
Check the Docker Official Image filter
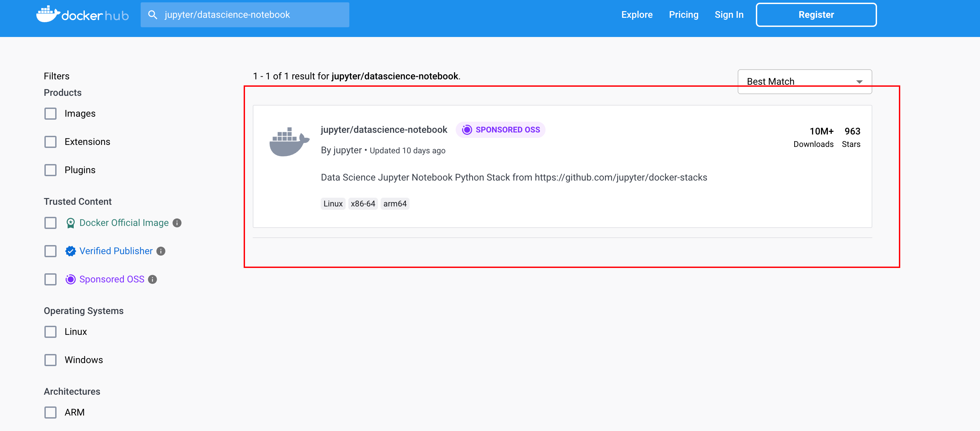[x=50, y=223]
